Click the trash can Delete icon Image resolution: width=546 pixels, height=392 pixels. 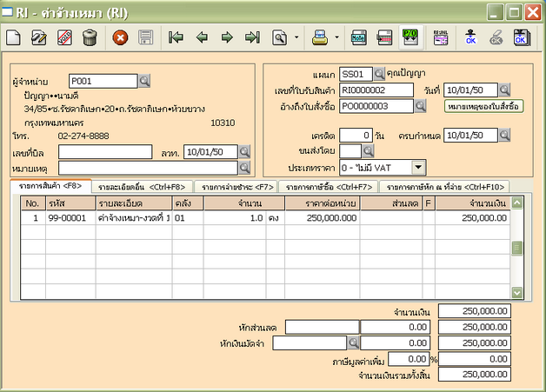90,37
